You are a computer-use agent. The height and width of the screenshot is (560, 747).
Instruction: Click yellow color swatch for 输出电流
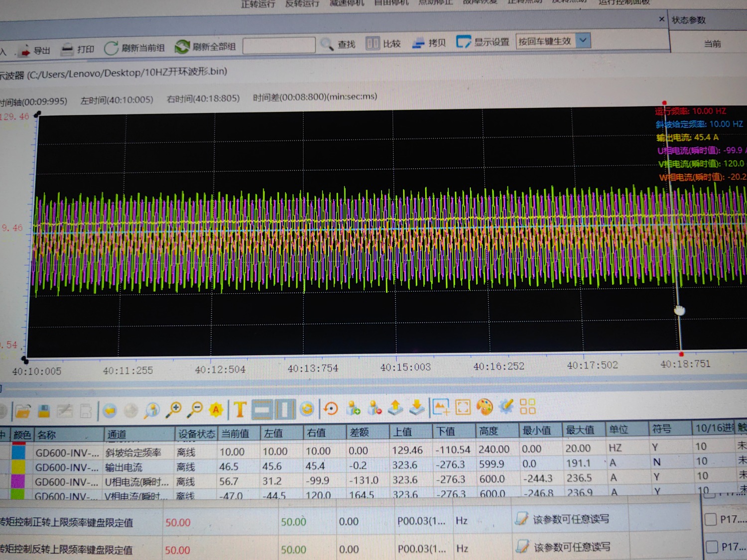coord(18,467)
